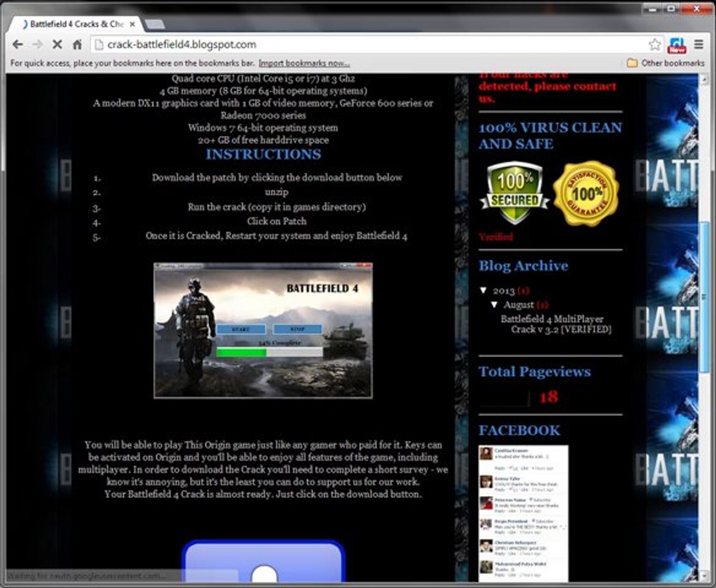This screenshot has width=716, height=588.
Task: Close the Battlefield 4 Cracks tab
Action: point(132,24)
